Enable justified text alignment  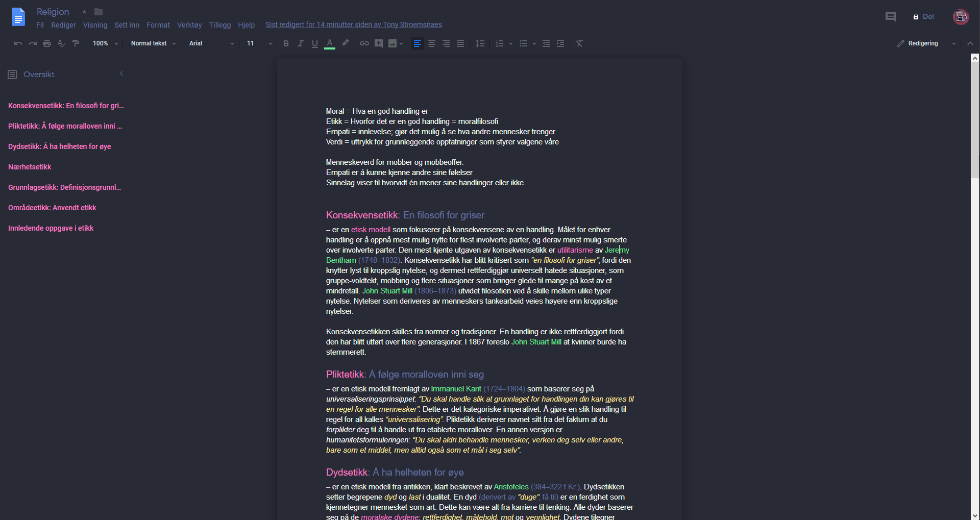460,43
